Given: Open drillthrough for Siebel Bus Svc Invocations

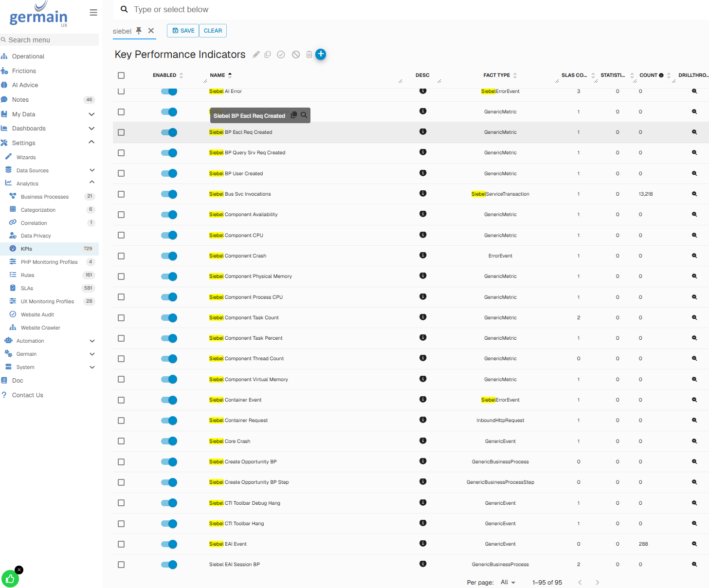Looking at the screenshot, I should click(694, 194).
